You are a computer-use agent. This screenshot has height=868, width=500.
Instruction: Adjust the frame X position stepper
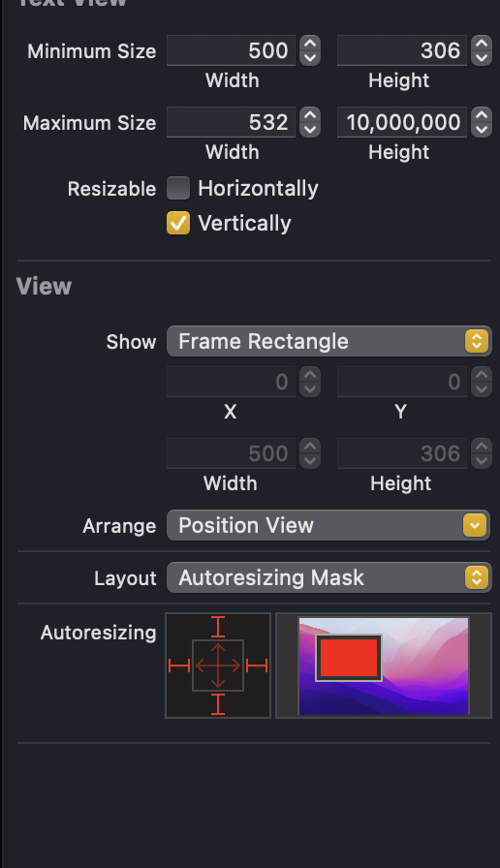point(310,382)
